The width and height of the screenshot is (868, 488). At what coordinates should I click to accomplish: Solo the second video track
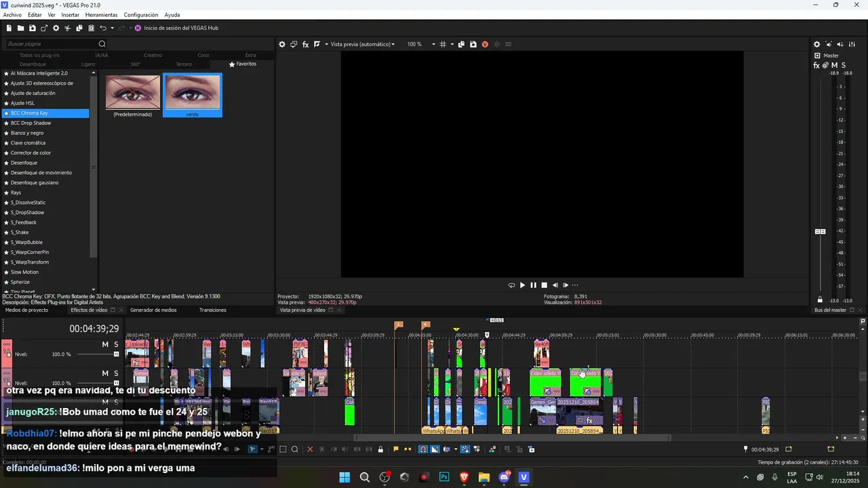click(116, 373)
